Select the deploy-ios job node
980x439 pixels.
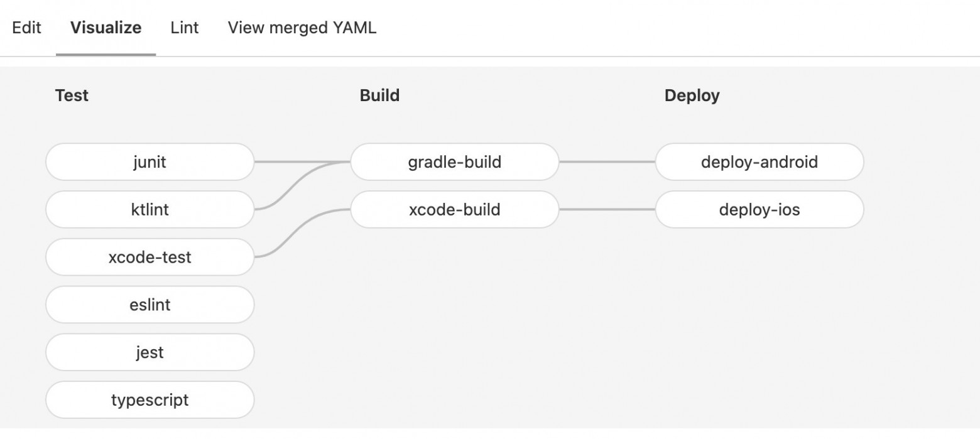click(759, 210)
